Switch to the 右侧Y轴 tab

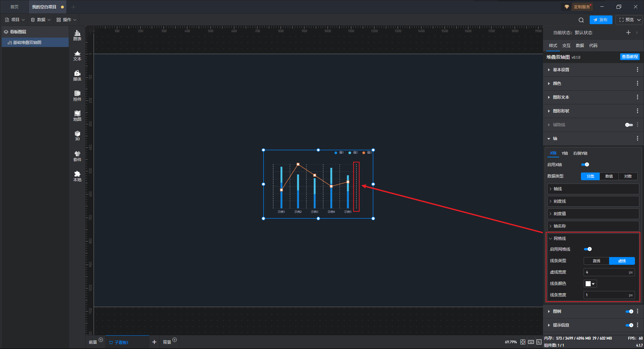point(580,153)
